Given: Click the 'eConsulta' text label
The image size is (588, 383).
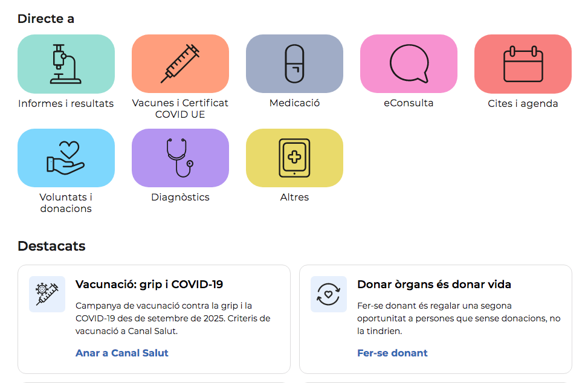Looking at the screenshot, I should tap(409, 103).
